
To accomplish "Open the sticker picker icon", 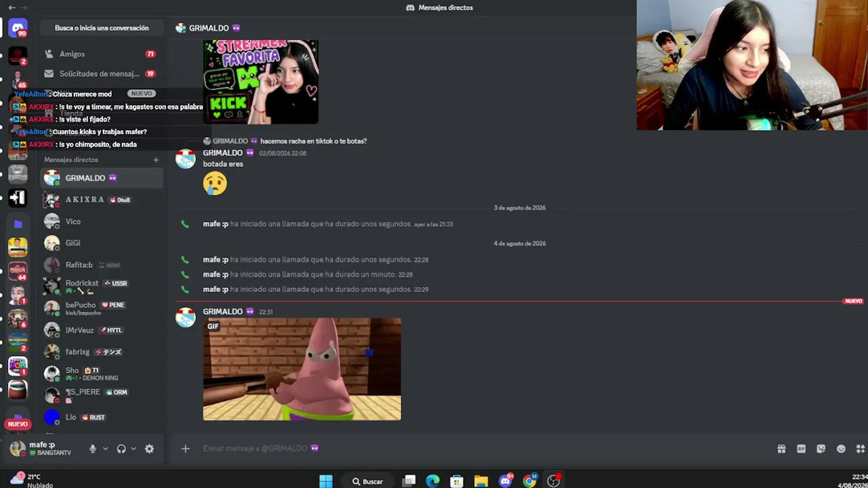I will point(821,449).
